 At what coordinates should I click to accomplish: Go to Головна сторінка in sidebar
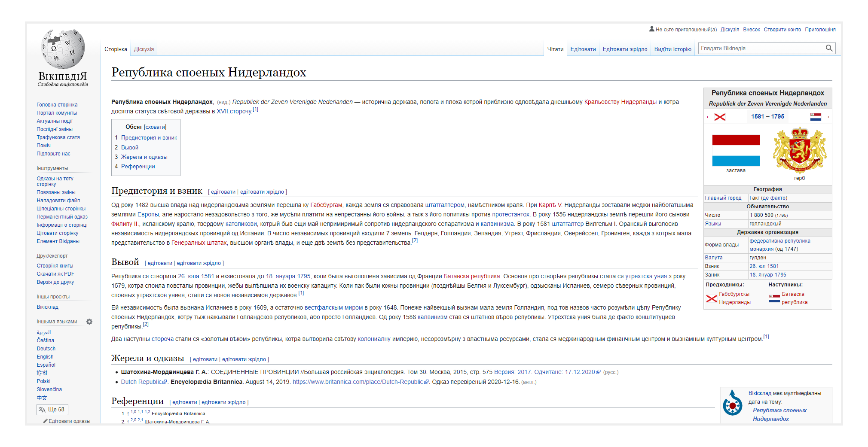pos(57,105)
